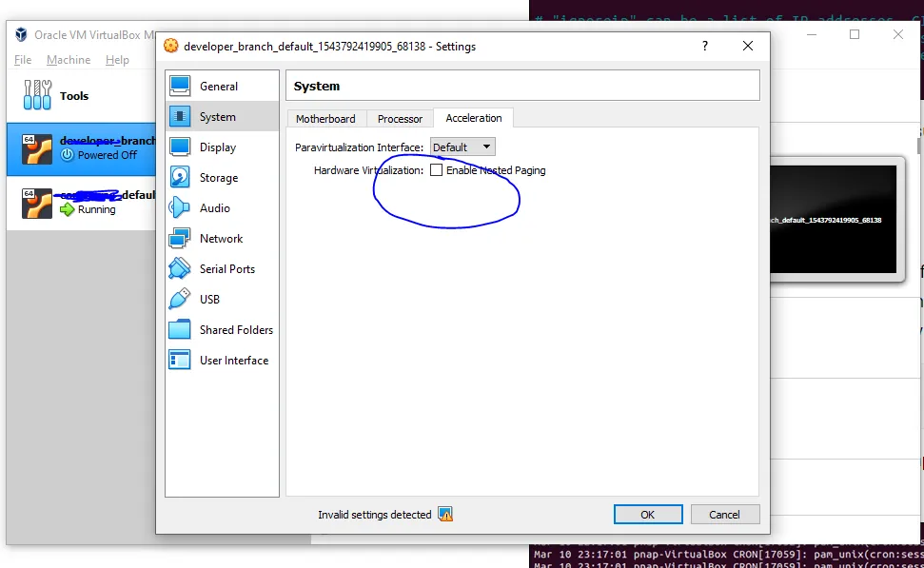The image size is (924, 568).
Task: Open Display settings monitor icon
Action: (180, 147)
